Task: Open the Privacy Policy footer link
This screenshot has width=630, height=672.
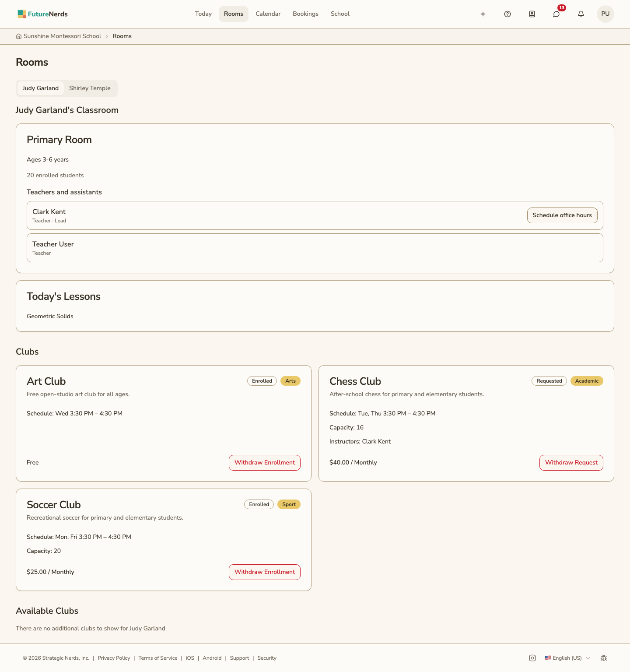Action: tap(114, 658)
